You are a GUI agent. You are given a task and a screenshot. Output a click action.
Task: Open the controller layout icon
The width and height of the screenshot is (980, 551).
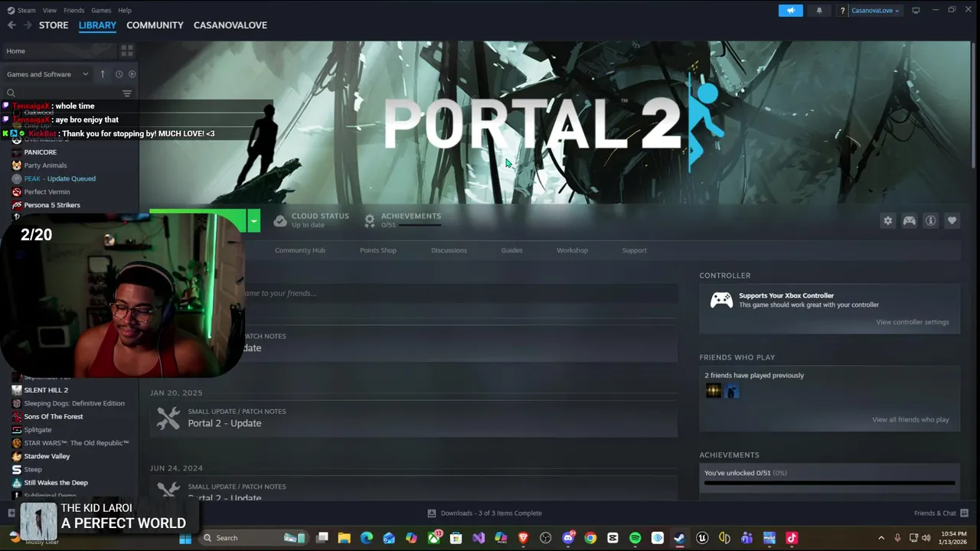pyautogui.click(x=910, y=221)
